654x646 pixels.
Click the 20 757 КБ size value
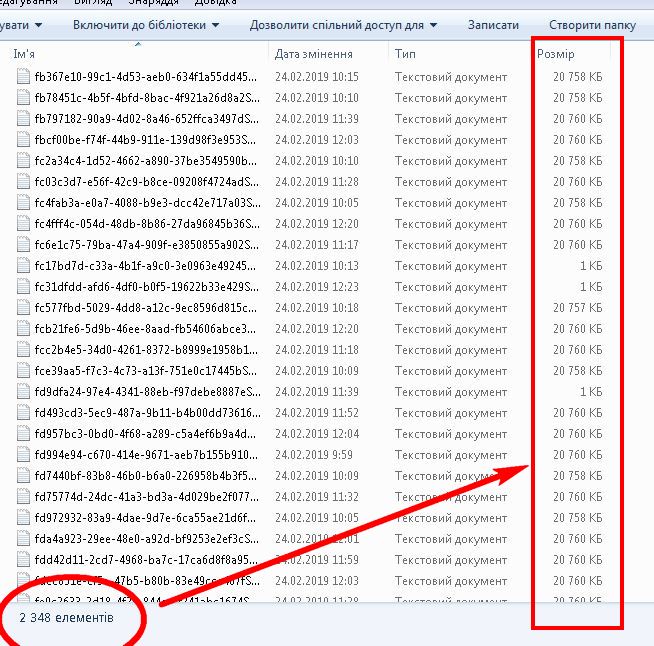click(578, 308)
